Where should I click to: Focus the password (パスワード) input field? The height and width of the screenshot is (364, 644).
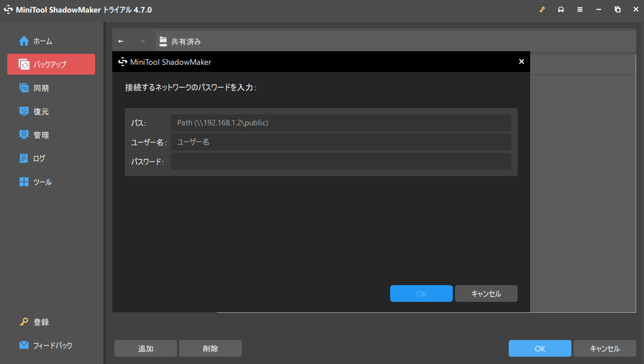(341, 161)
